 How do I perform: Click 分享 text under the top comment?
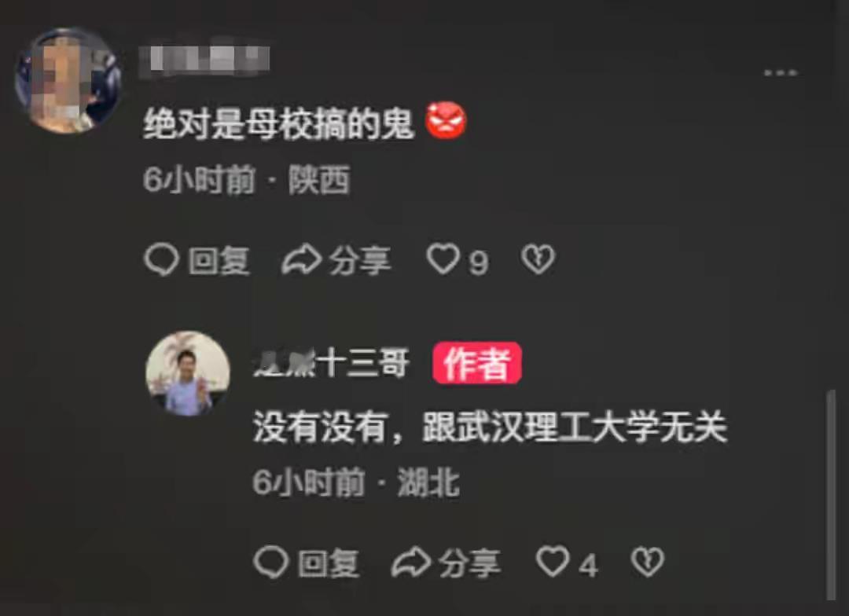point(359,261)
